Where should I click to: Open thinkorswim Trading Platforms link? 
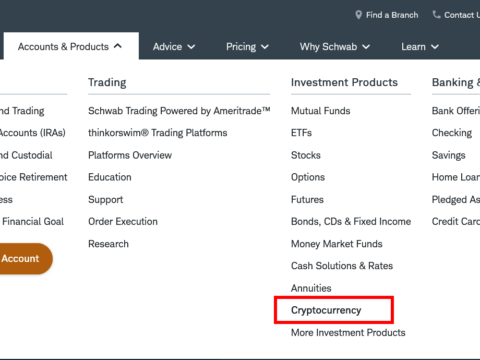click(158, 133)
